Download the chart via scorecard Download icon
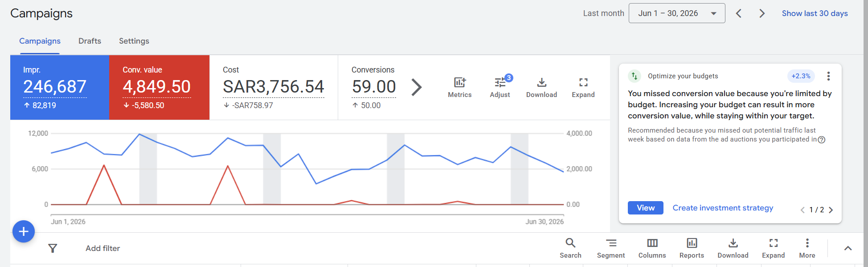Screen dimensions: 868x267 pos(541,87)
